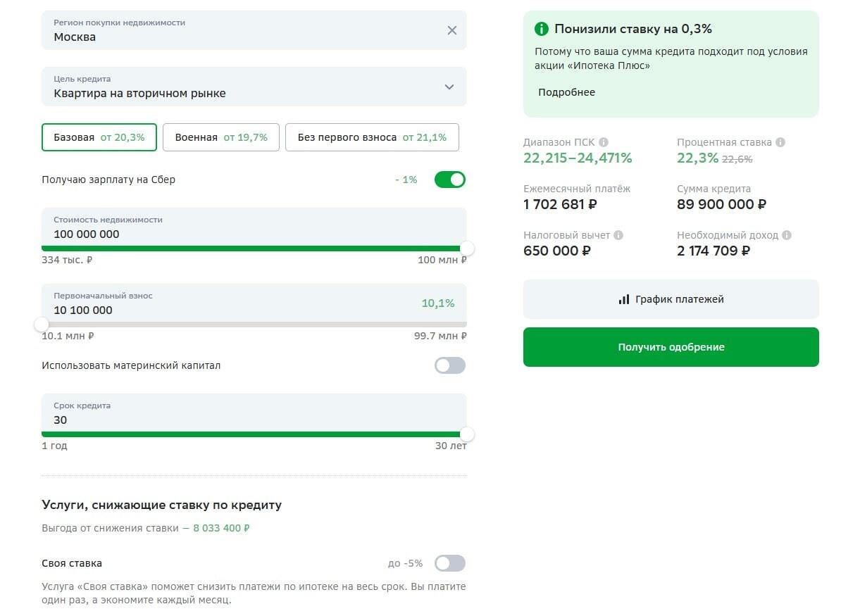Viewport: 860px width, 616px height.
Task: Expand the Цель кредита dropdown
Action: (x=449, y=87)
